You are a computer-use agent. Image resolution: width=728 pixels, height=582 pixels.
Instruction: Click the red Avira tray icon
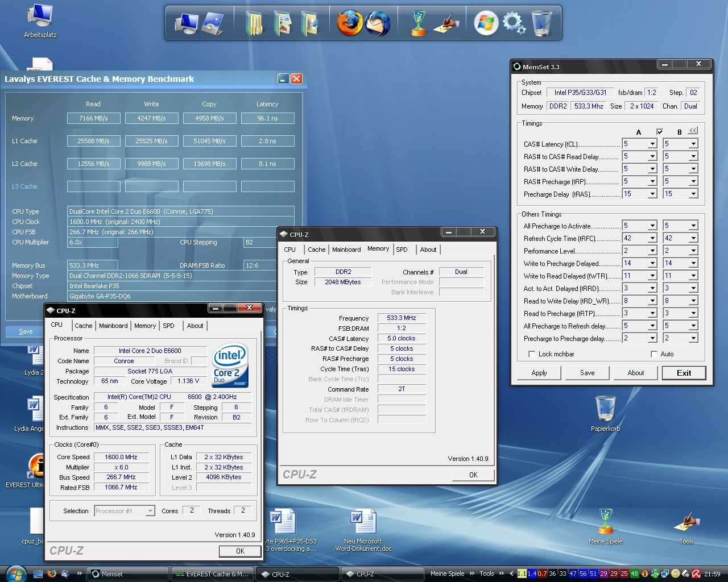point(696,573)
